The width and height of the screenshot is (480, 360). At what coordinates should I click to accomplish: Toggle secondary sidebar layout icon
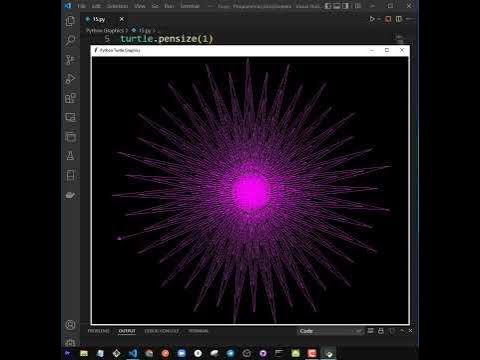point(346,6)
